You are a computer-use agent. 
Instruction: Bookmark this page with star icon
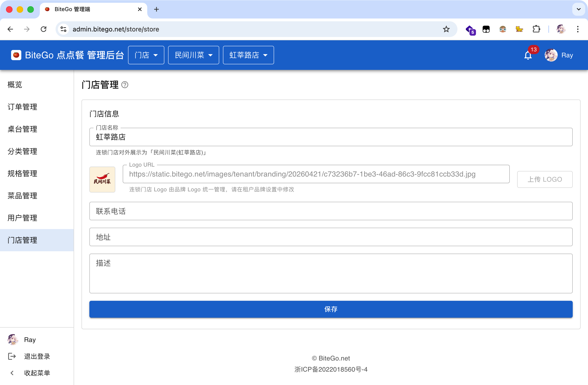(x=446, y=29)
